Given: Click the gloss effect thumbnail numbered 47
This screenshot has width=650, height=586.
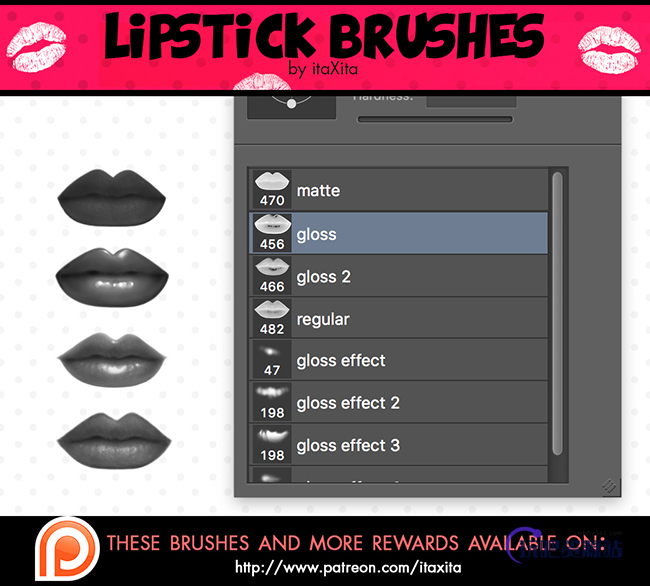Looking at the screenshot, I should coord(272,360).
